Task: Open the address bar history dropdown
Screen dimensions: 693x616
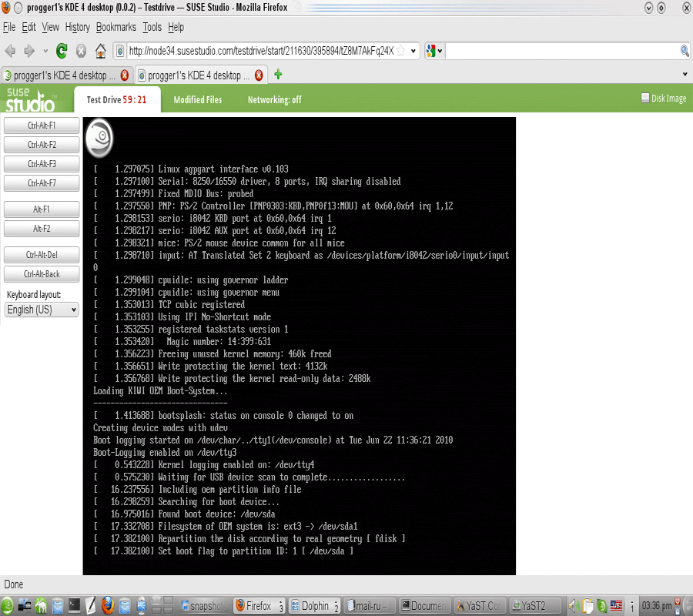Action: point(413,52)
